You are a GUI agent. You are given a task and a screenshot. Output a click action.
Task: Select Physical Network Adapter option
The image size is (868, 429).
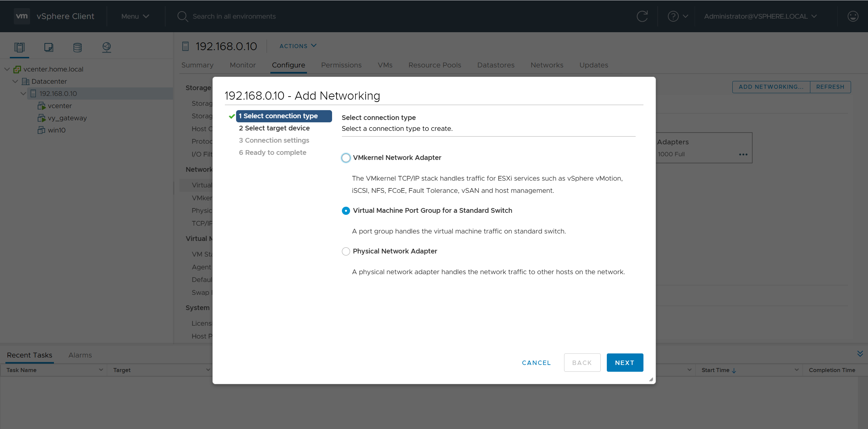346,251
